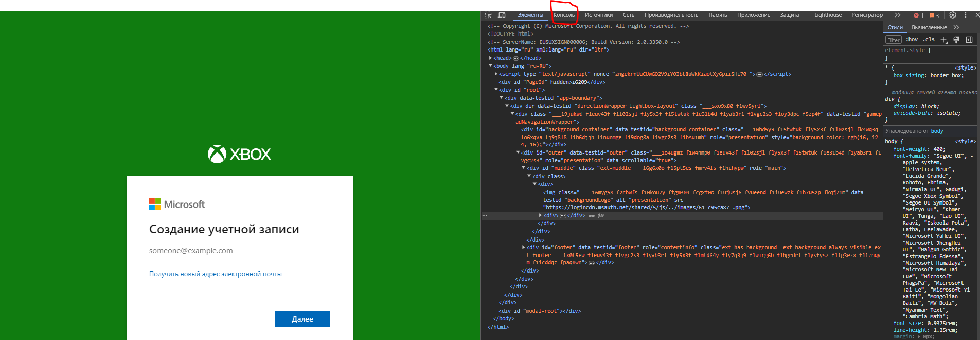This screenshot has width=980, height=340.
Task: Select the background-container div node
Action: click(700, 137)
